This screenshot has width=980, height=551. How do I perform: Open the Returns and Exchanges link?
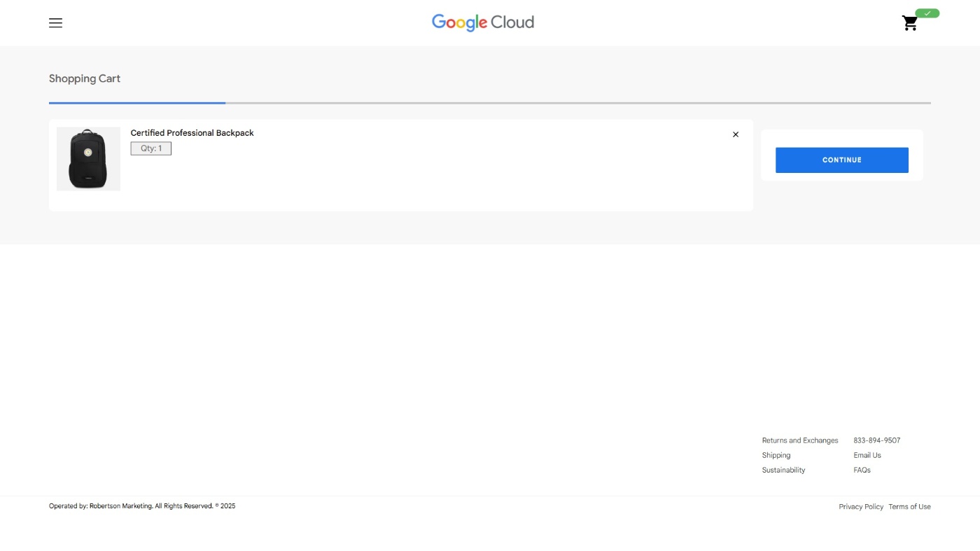pyautogui.click(x=799, y=440)
